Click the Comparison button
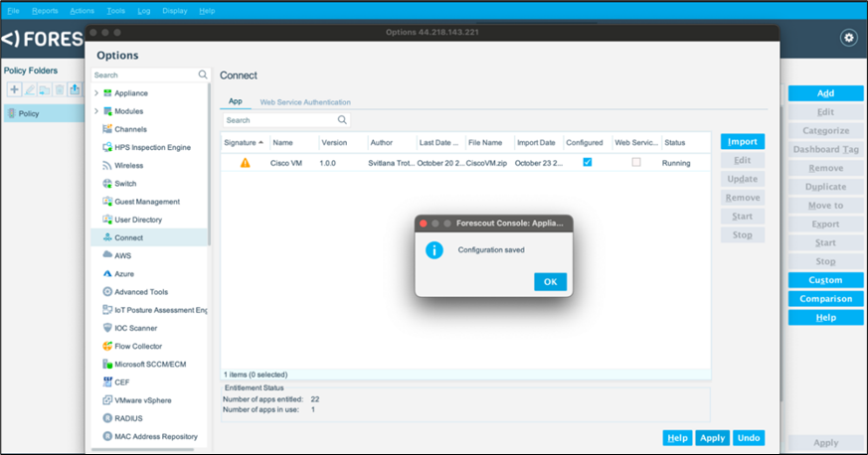This screenshot has height=455, width=868. 825,299
